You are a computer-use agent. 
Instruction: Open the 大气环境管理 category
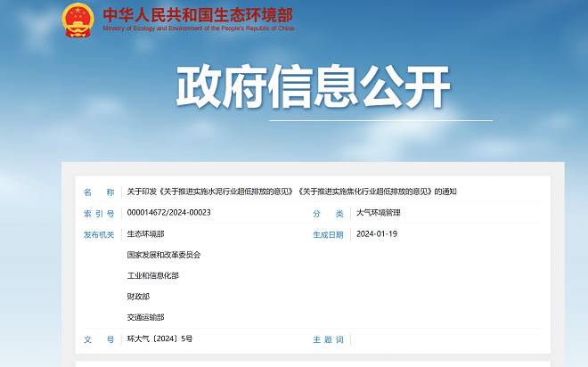pos(378,213)
